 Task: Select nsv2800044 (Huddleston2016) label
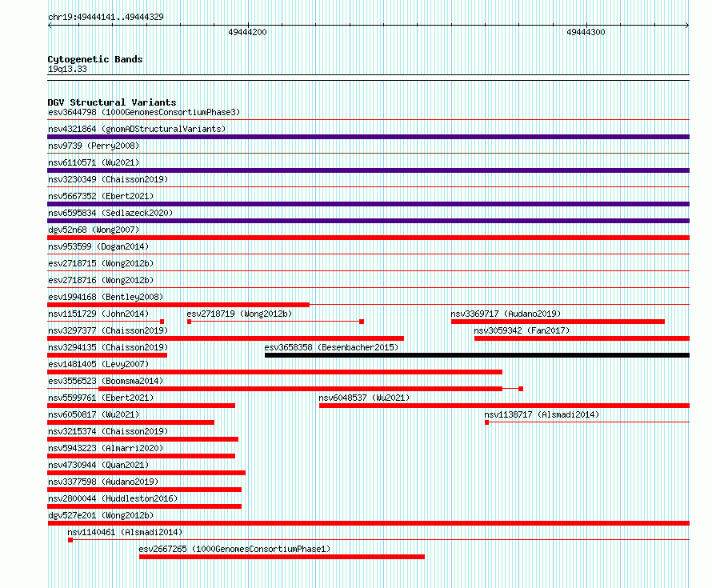click(113, 498)
